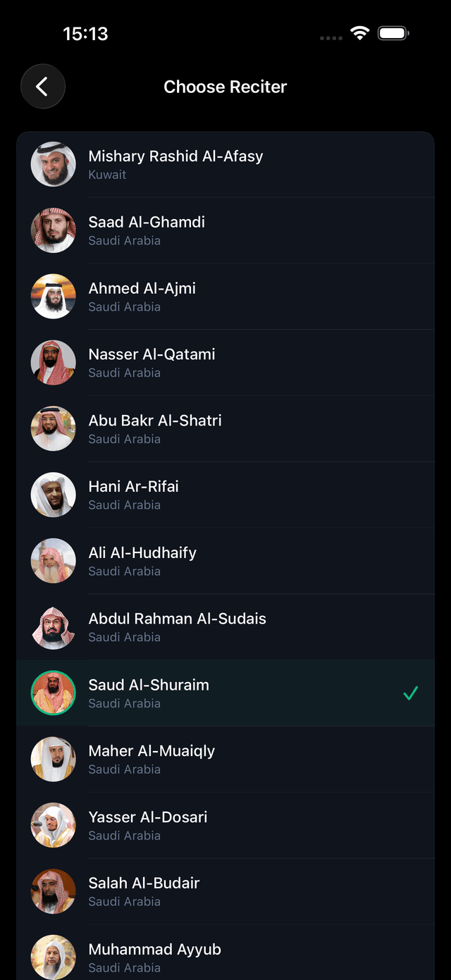Image resolution: width=451 pixels, height=980 pixels.
Task: Select Yasser Al-Dosari as reciter
Action: pyautogui.click(x=225, y=825)
